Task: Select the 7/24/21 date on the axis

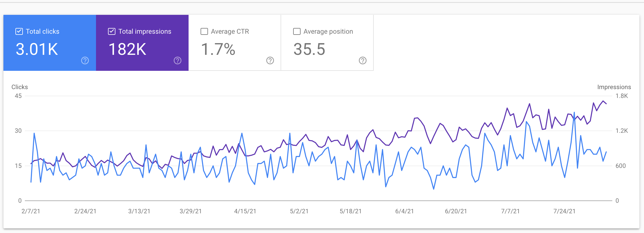Action: 564,211
